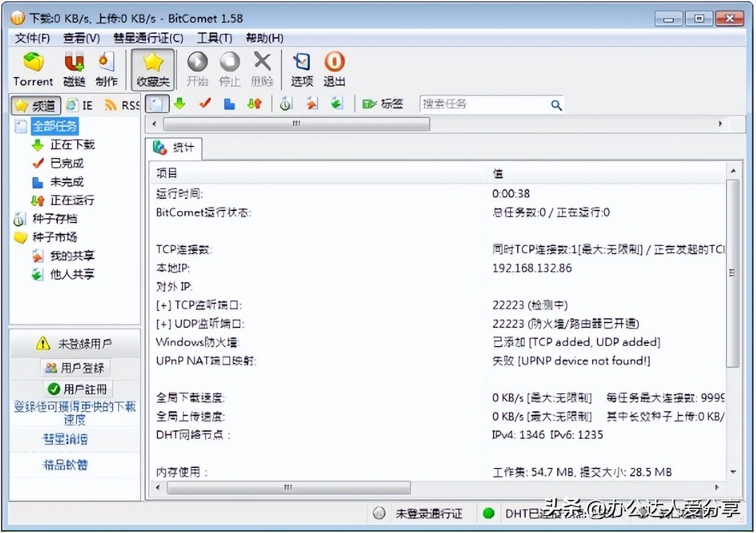The height and width of the screenshot is (533, 756).
Task: Click others' shares icon in filter bar
Action: (x=336, y=104)
